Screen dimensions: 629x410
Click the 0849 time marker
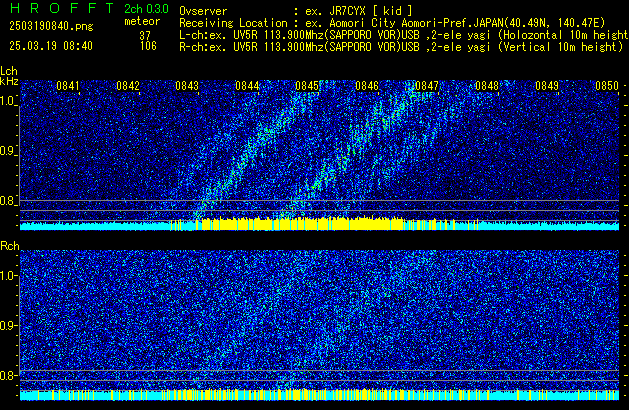pos(547,86)
